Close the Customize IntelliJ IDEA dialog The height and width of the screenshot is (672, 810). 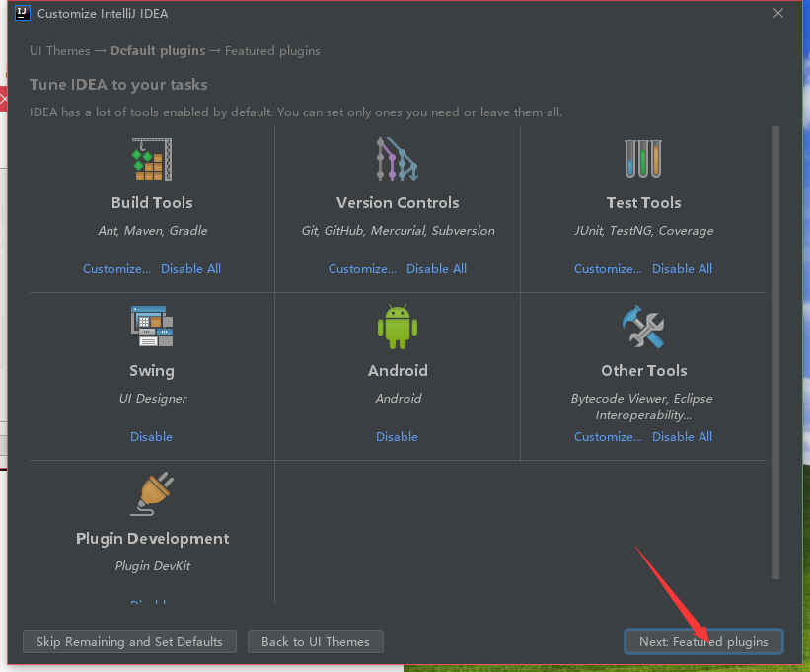click(x=778, y=13)
